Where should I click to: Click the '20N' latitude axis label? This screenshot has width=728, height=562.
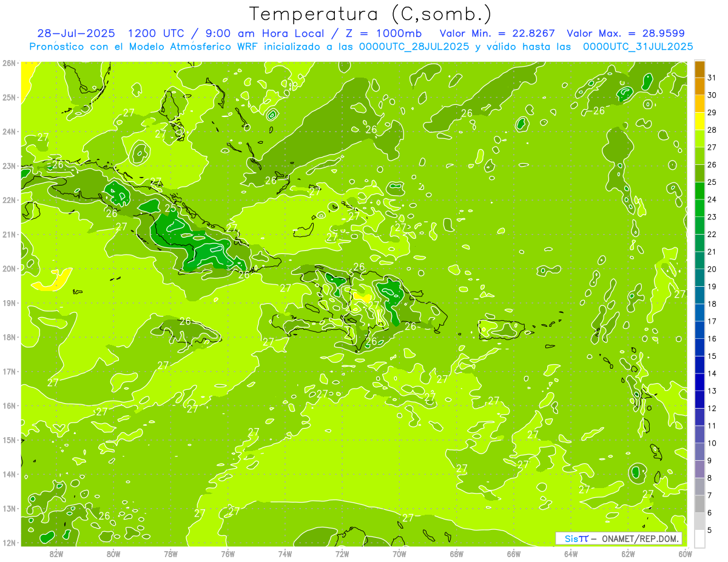[x=9, y=269]
